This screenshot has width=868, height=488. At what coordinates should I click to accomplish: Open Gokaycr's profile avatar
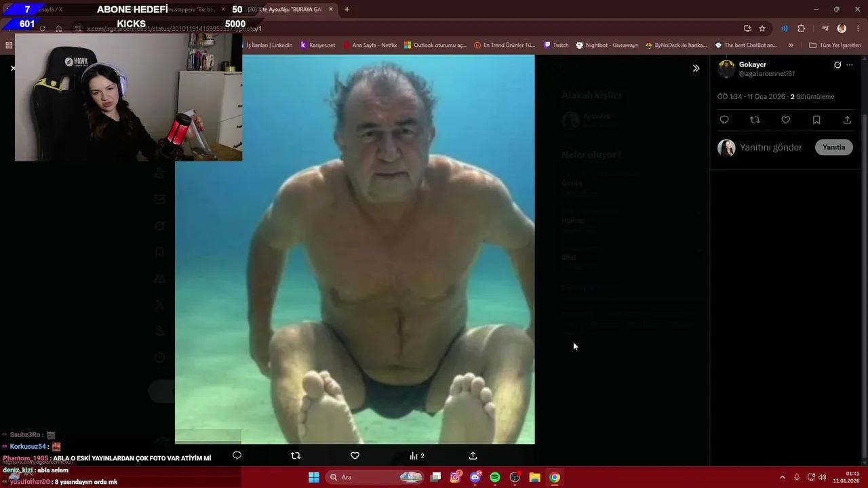point(726,69)
